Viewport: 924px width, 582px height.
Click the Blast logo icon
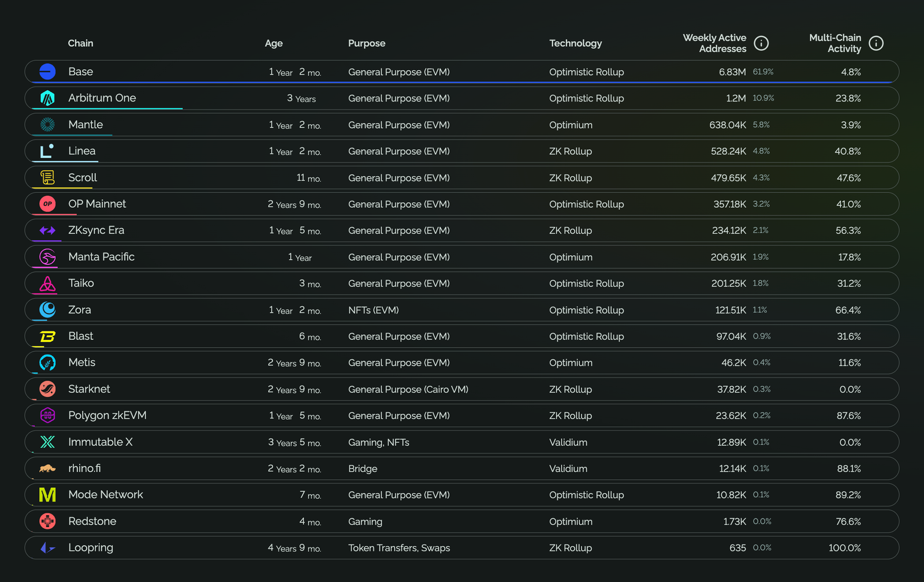click(47, 336)
